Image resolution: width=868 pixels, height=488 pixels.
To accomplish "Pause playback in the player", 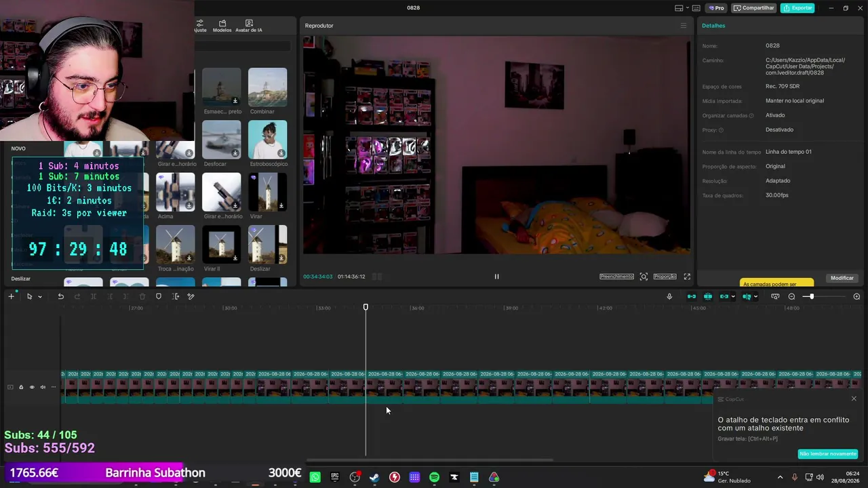I will (x=496, y=277).
